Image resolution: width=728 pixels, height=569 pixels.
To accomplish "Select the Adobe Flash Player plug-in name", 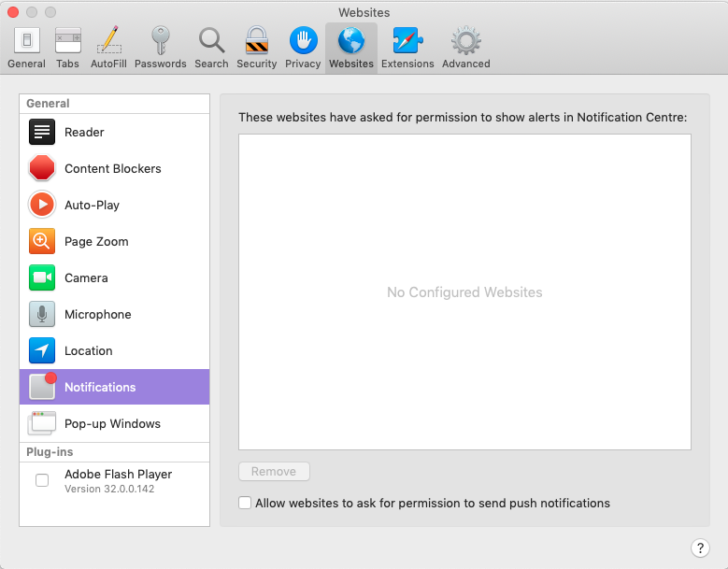I will click(119, 475).
